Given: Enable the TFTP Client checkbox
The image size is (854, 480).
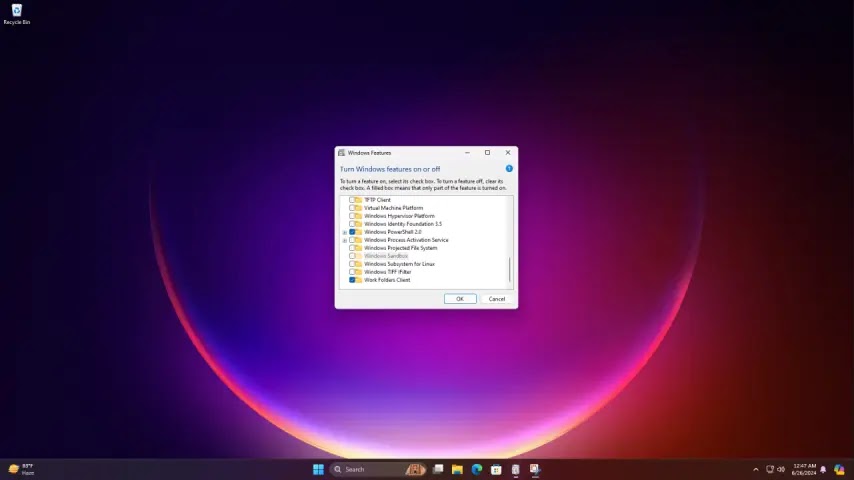Looking at the screenshot, I should 352,199.
